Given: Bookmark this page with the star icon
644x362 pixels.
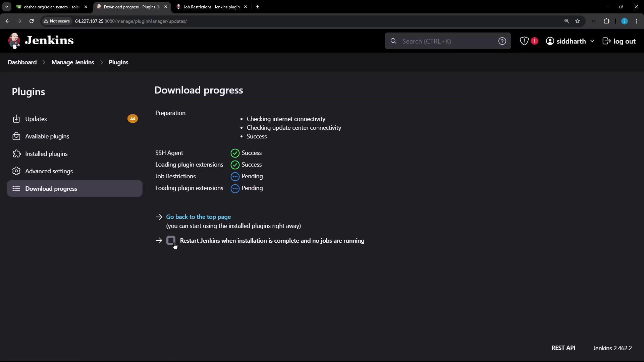Looking at the screenshot, I should coord(578,21).
